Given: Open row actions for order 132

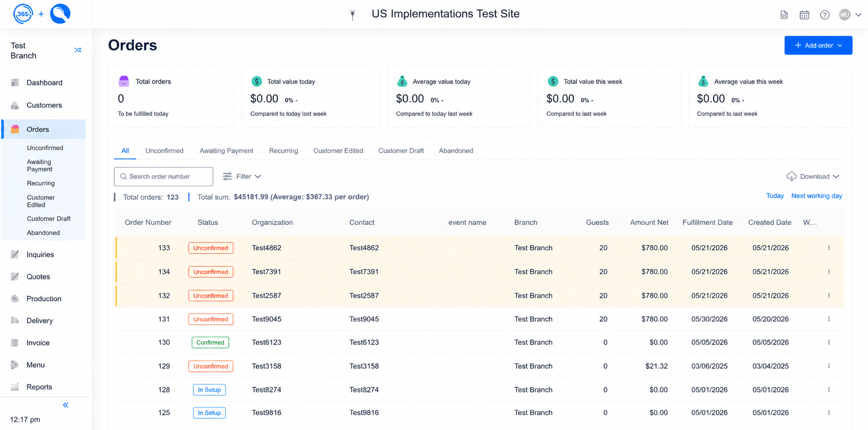Looking at the screenshot, I should pyautogui.click(x=829, y=295).
